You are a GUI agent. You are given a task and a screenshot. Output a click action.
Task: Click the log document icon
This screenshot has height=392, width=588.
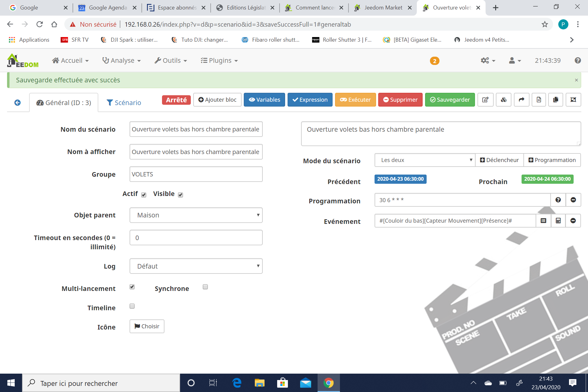[539, 100]
